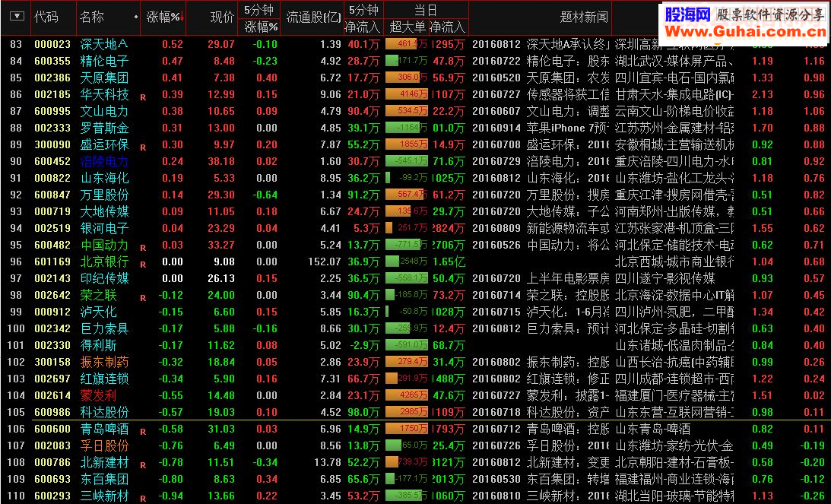Click change -0.94 for 三峡新材
This screenshot has width=831, height=504.
[x=170, y=496]
